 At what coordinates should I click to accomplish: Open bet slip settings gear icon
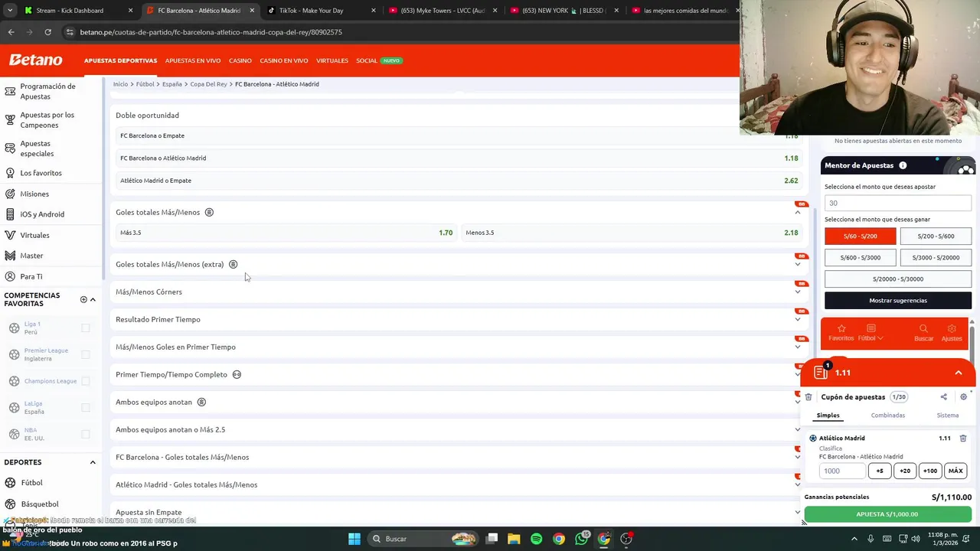[963, 397]
